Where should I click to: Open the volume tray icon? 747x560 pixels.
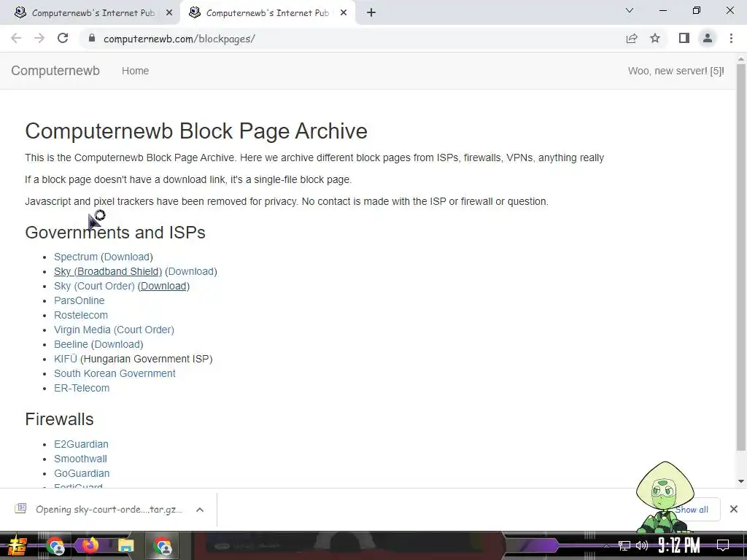click(x=642, y=545)
